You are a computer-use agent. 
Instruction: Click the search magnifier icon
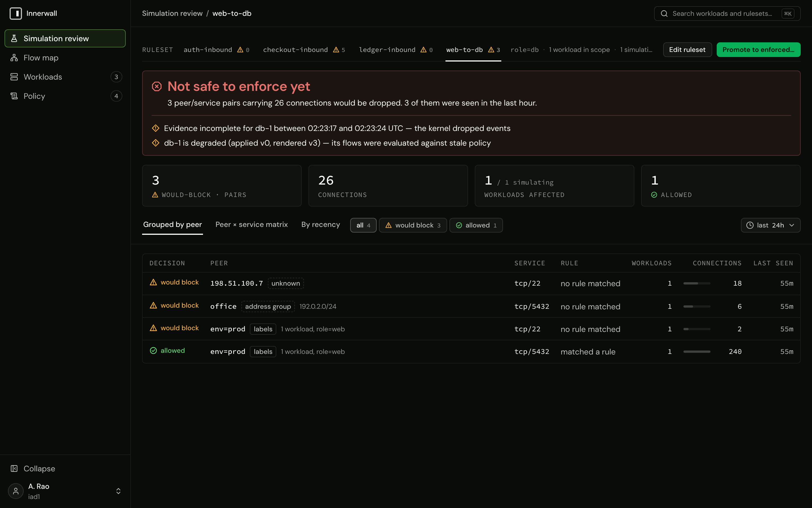(x=664, y=14)
